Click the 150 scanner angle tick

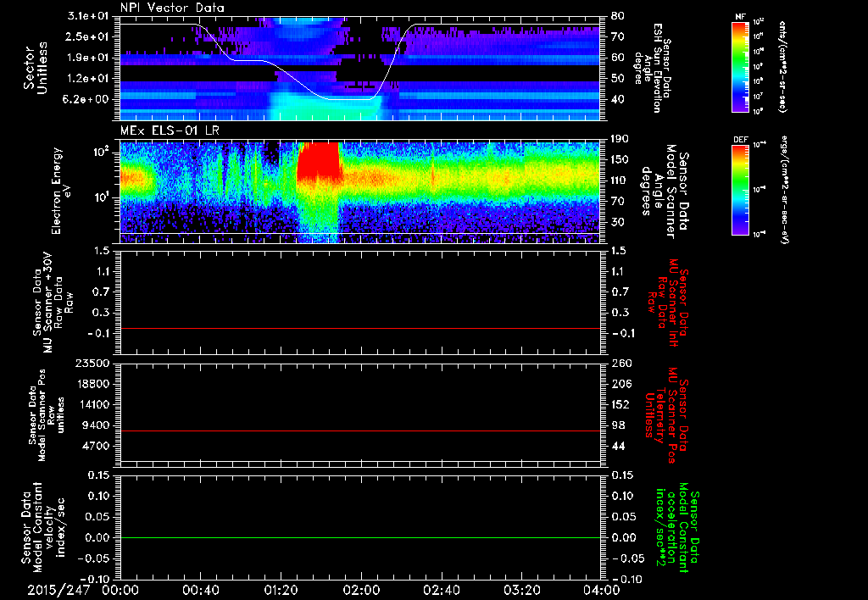(619, 159)
